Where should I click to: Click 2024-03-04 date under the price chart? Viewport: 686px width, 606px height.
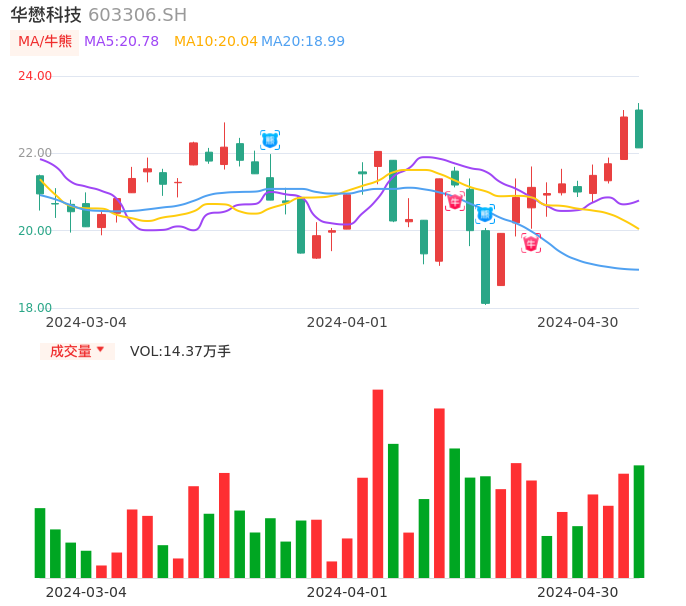point(86,322)
